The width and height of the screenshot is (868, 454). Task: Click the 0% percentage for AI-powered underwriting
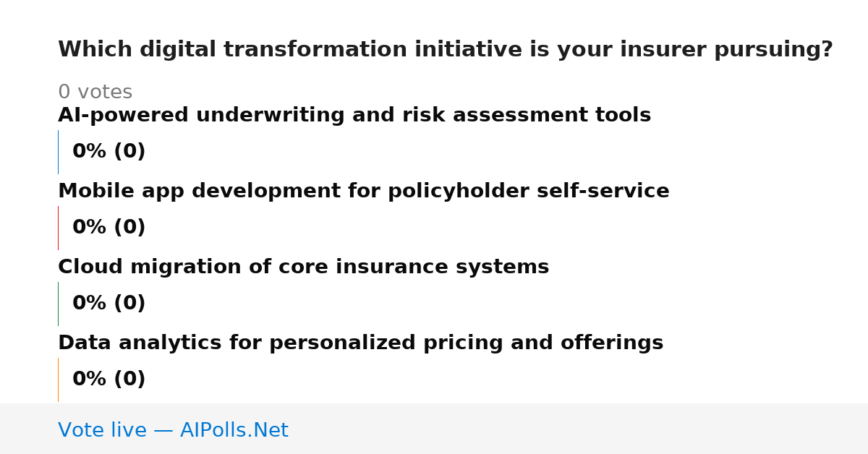click(90, 152)
